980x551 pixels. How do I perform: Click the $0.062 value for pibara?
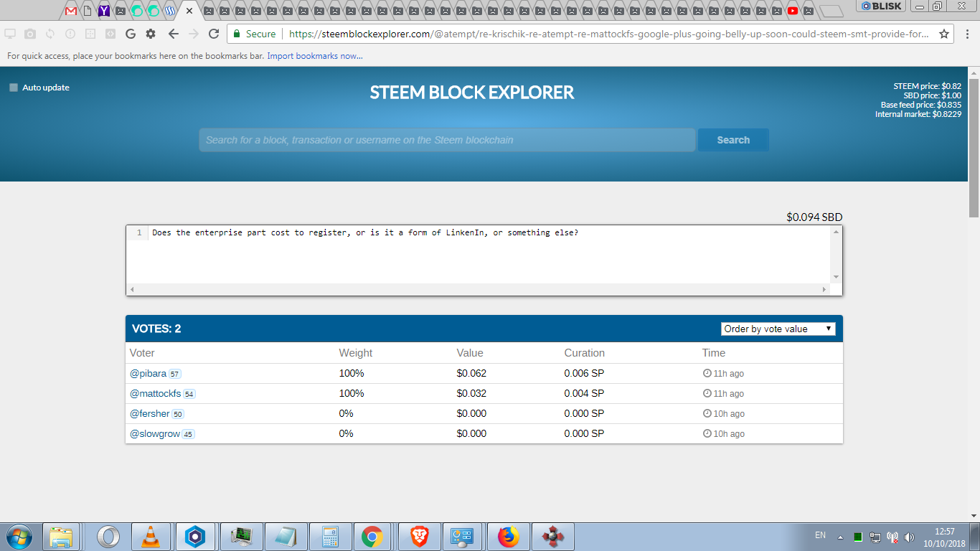click(471, 374)
